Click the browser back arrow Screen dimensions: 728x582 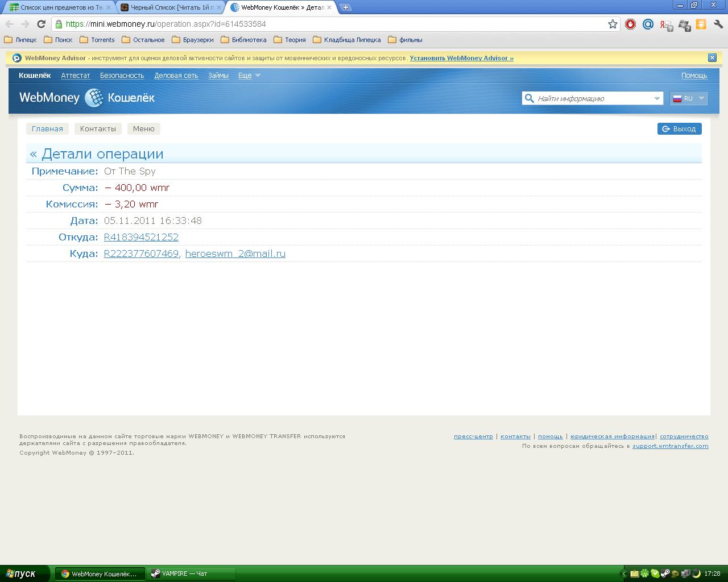tap(9, 24)
